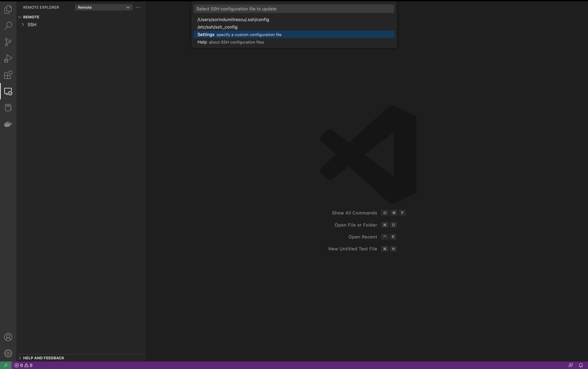Open the Docker view icon
The width and height of the screenshot is (588, 369).
click(8, 124)
